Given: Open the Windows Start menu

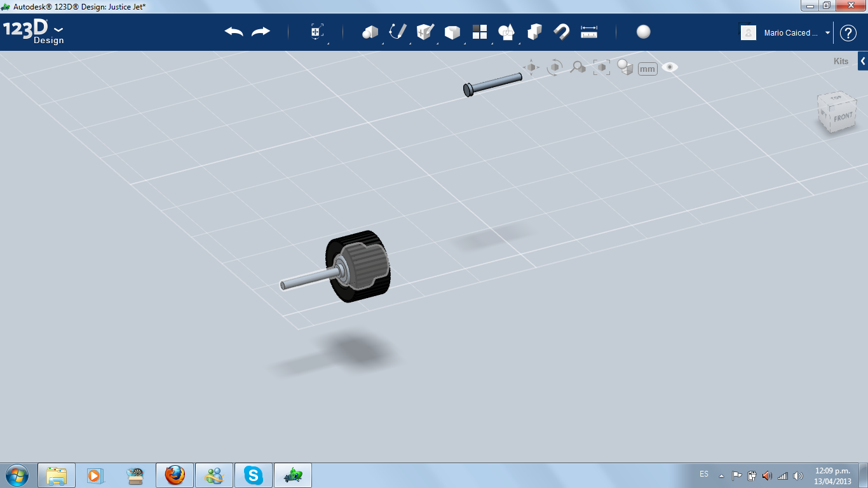Looking at the screenshot, I should coord(17,475).
